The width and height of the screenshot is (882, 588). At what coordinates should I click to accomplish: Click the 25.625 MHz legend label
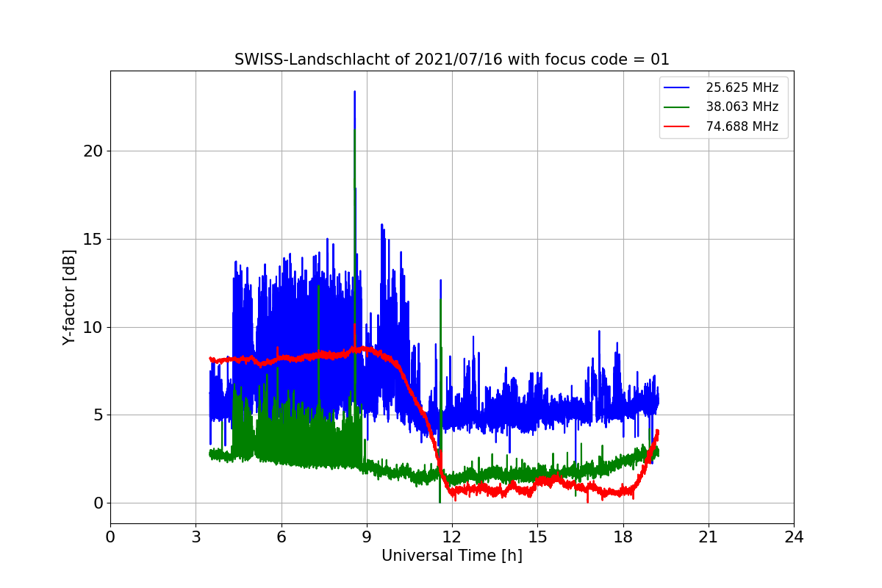click(x=742, y=87)
